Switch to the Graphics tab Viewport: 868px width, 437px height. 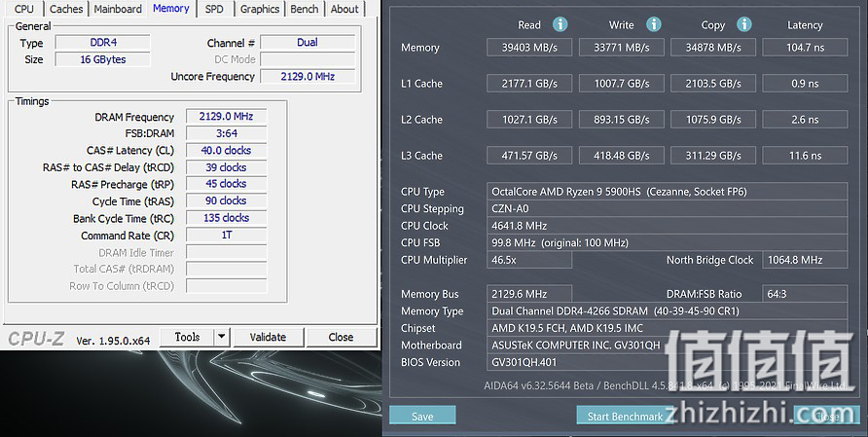[x=260, y=9]
